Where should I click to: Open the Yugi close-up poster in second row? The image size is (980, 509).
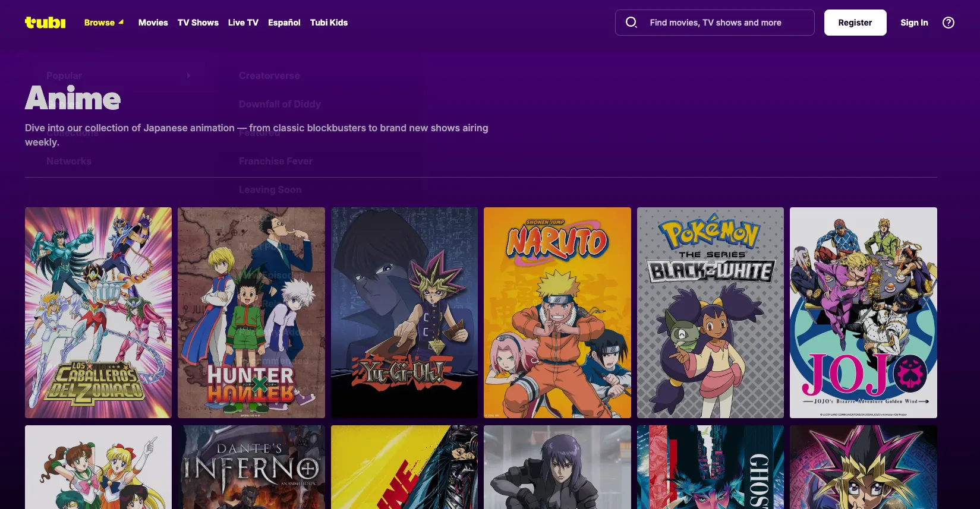coord(864,467)
